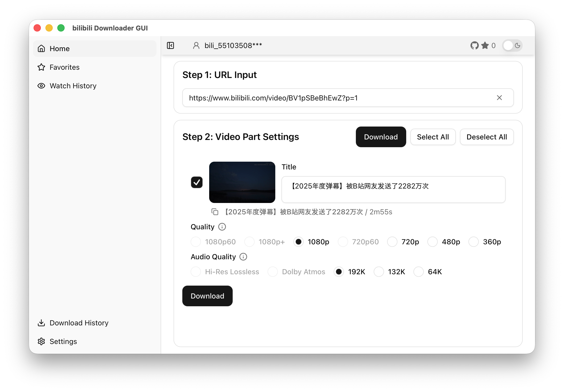564x392 pixels.
Task: Toggle dark mode switch
Action: 513,46
